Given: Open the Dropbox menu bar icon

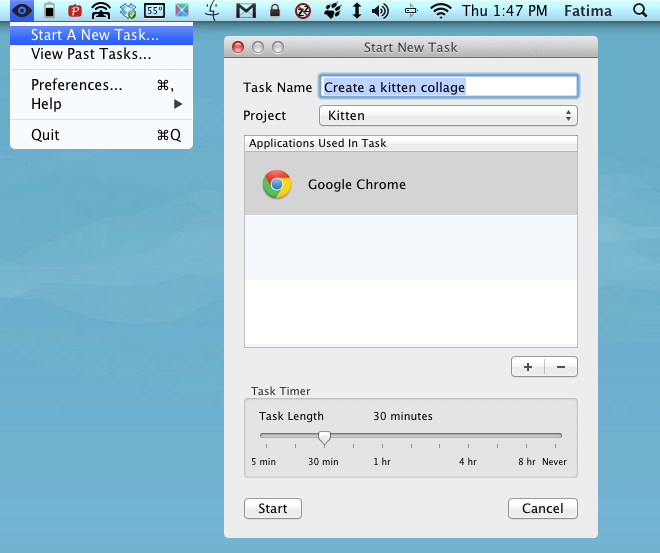Looking at the screenshot, I should (x=128, y=11).
